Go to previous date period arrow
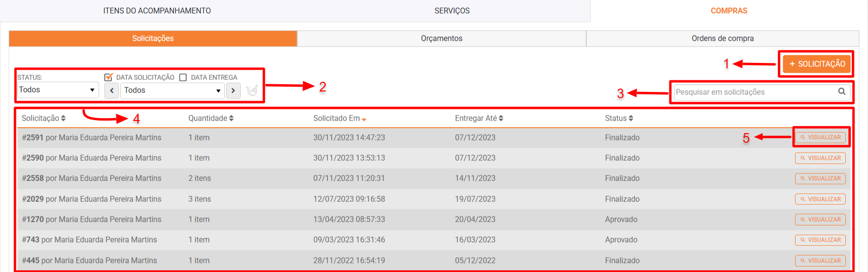Viewport: 868px width, 272px height. pyautogui.click(x=112, y=91)
